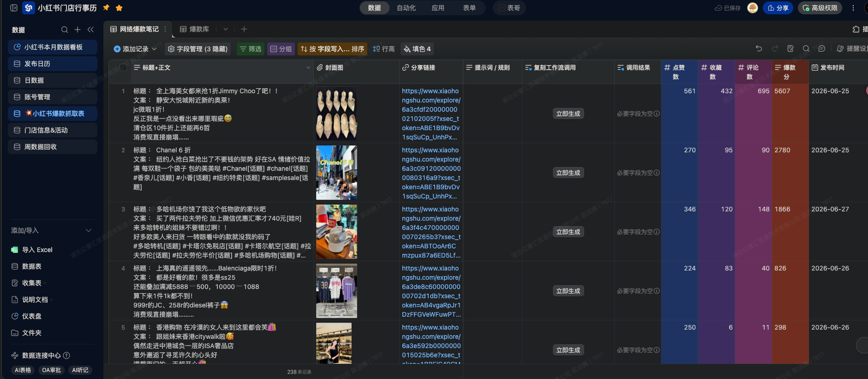Click the user avatar icon
Viewport: 868px width, 379px height.
point(753,8)
